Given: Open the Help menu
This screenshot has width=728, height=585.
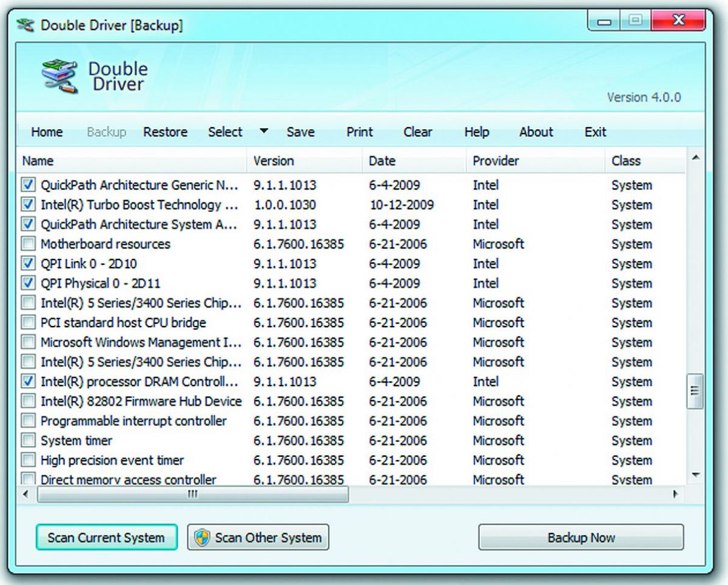Looking at the screenshot, I should click(x=477, y=132).
